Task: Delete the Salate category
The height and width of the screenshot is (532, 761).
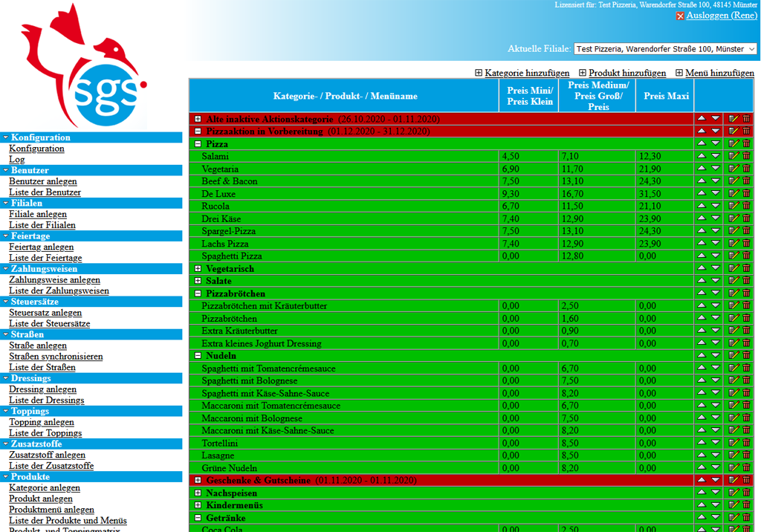Action: [746, 281]
